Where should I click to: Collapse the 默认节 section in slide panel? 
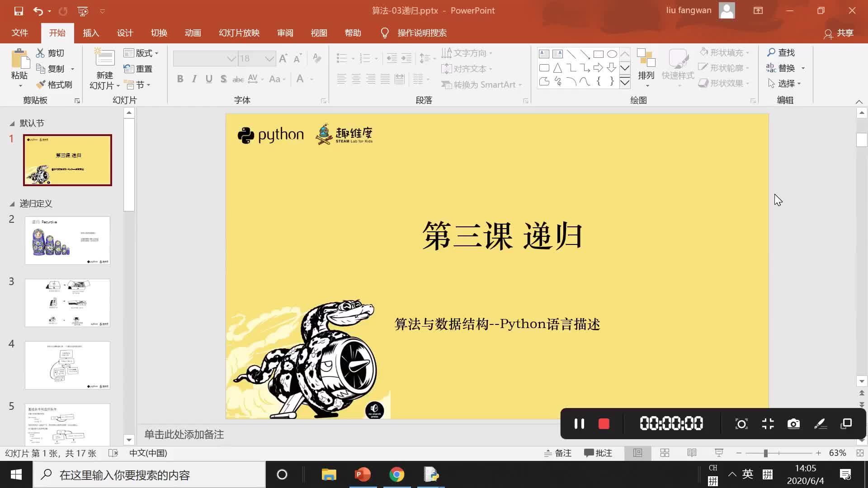coord(12,123)
